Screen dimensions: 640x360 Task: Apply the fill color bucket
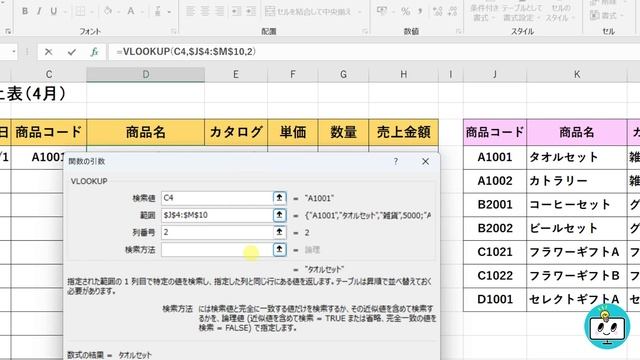point(108,11)
